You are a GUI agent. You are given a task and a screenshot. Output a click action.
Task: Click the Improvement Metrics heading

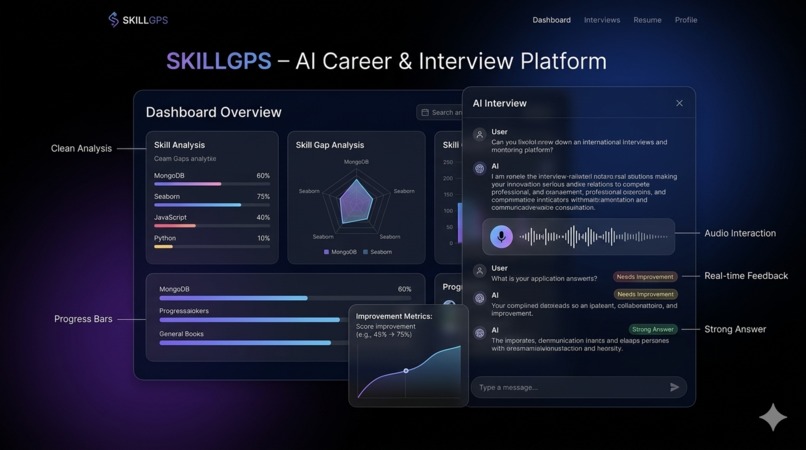click(394, 316)
